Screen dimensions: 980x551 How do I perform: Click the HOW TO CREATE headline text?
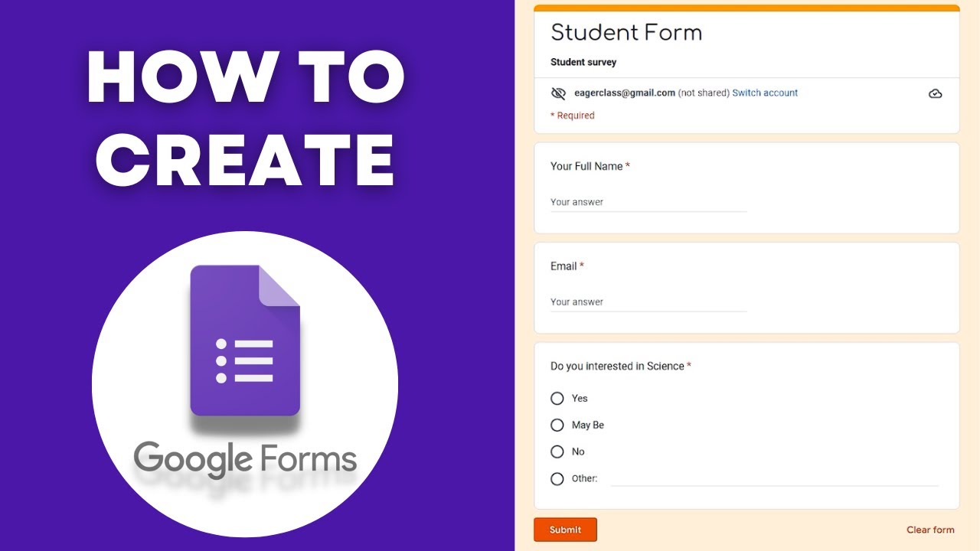pyautogui.click(x=245, y=120)
